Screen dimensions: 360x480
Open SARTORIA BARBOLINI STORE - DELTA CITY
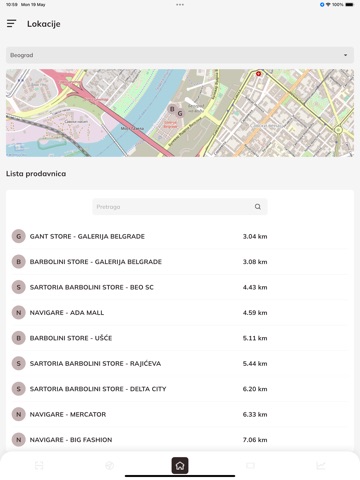tap(98, 389)
